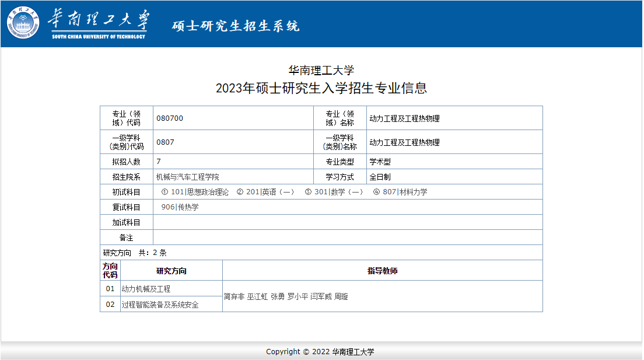Image resolution: width=644 pixels, height=360 pixels.
Task: Click the 加试科目 label cell
Action: pyautogui.click(x=127, y=222)
